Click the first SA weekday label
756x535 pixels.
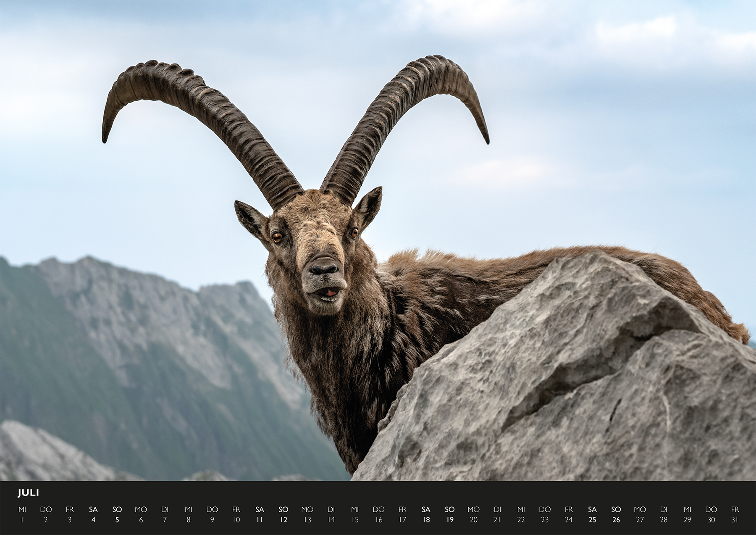tap(92, 509)
